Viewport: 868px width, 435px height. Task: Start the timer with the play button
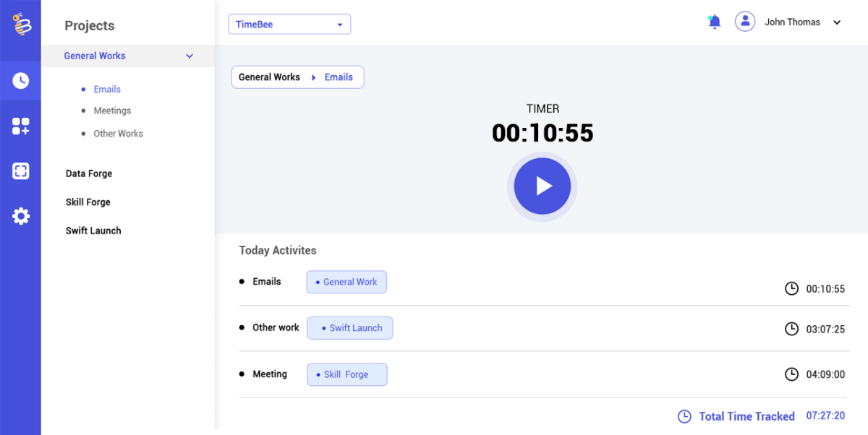(542, 186)
